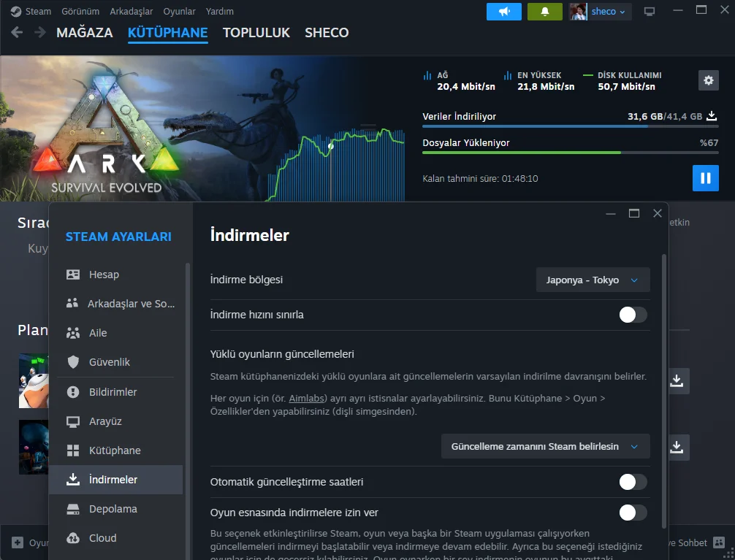Expand the sheco account dropdown
The height and width of the screenshot is (560, 735).
pos(609,11)
